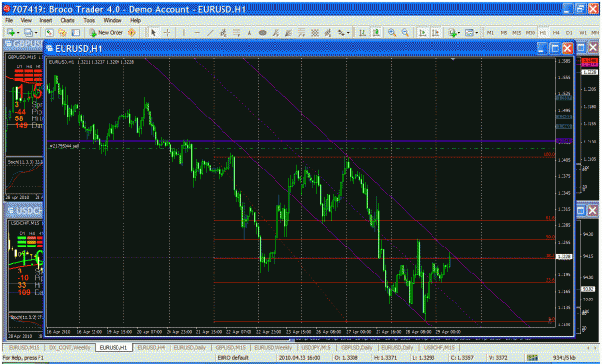Screen dimensions: 602x364
Task: Open the Window menu
Action: (113, 20)
